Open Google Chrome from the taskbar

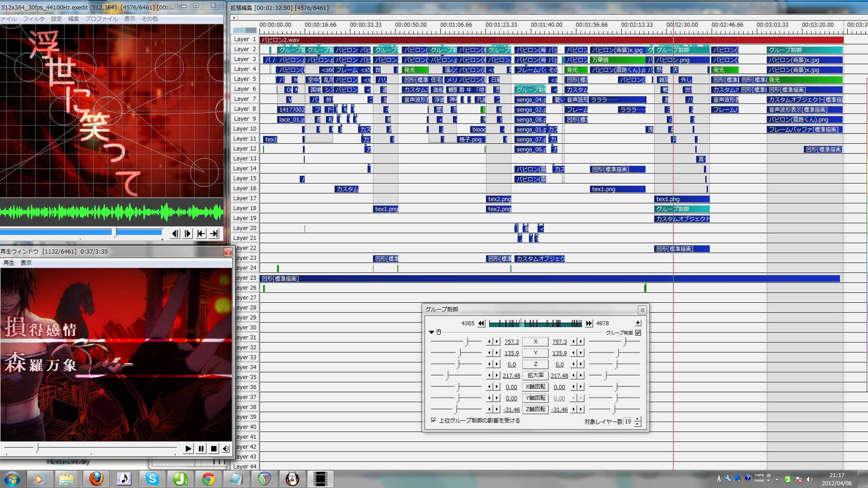(x=208, y=479)
